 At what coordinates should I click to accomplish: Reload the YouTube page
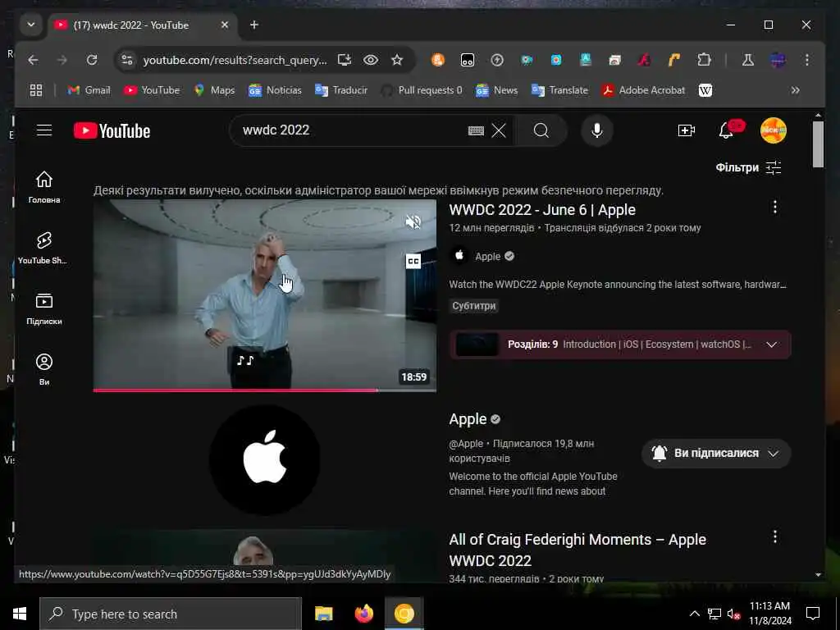point(92,60)
